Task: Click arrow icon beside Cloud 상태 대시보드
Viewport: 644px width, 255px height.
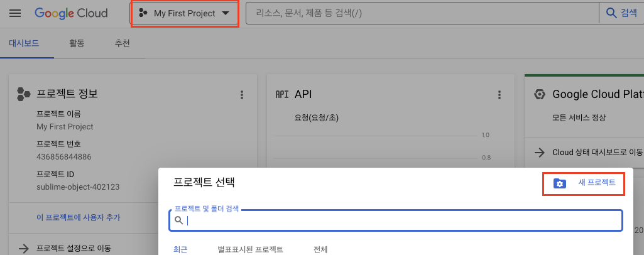Action: (x=539, y=153)
